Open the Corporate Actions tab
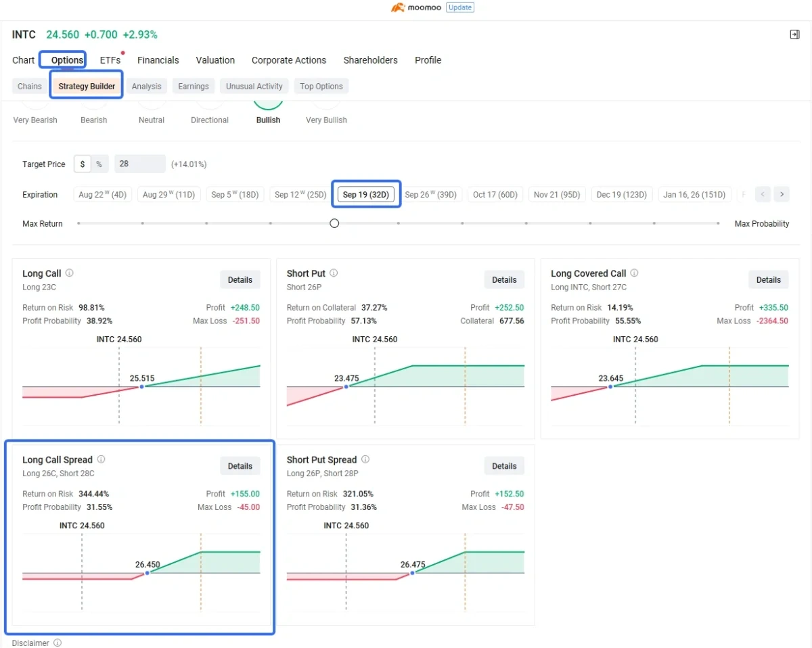 289,60
